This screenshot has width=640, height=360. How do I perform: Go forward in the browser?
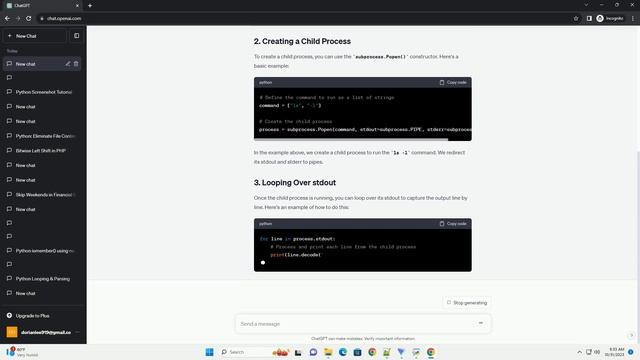click(18, 18)
